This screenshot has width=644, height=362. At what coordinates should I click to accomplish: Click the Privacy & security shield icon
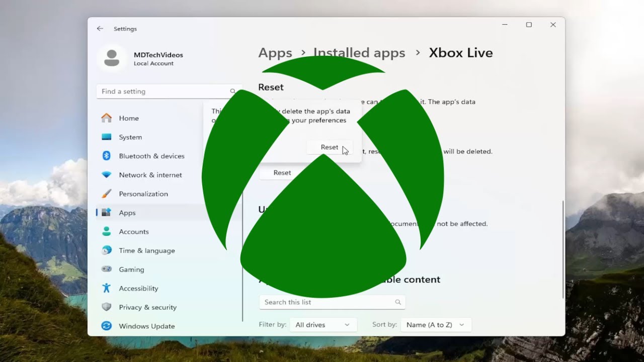pyautogui.click(x=107, y=307)
